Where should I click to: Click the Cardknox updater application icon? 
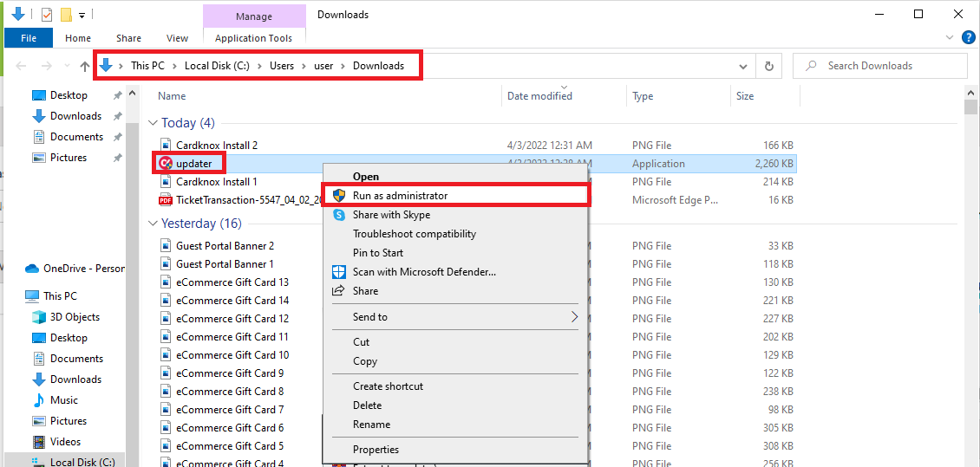[165, 164]
